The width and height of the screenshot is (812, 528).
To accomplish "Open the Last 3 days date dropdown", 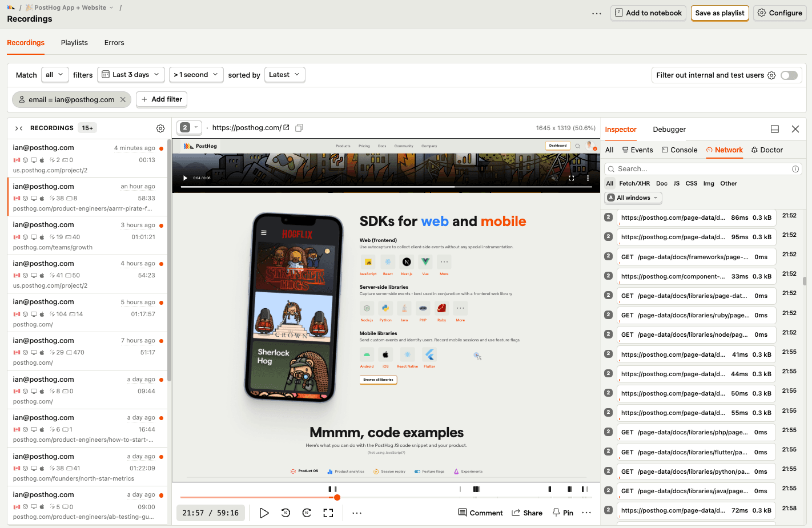I will 131,75.
